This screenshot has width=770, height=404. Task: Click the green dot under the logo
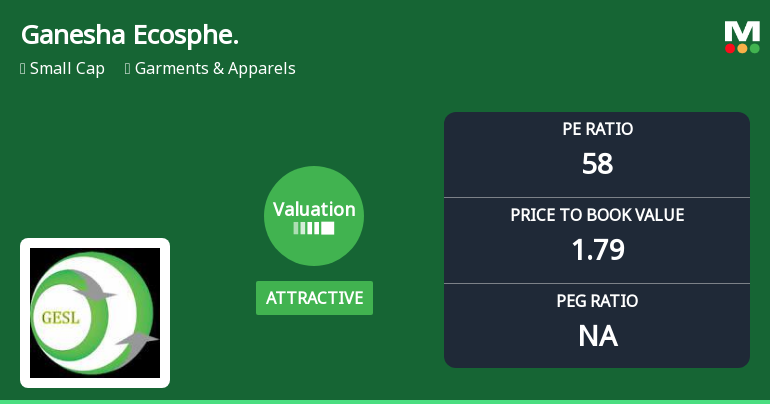(754, 48)
